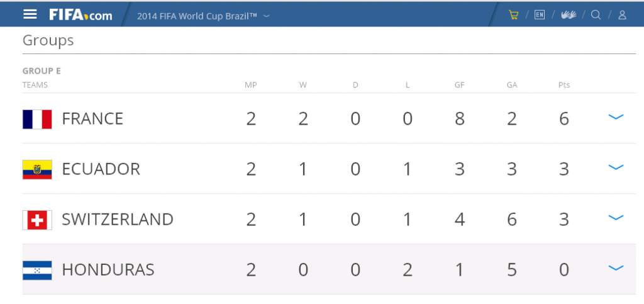Expand the Ecuador row chevron
Screen dimensions: 644x304
point(616,167)
